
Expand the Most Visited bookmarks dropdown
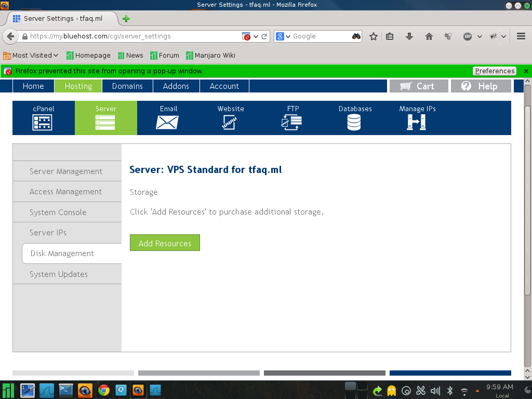[x=56, y=56]
